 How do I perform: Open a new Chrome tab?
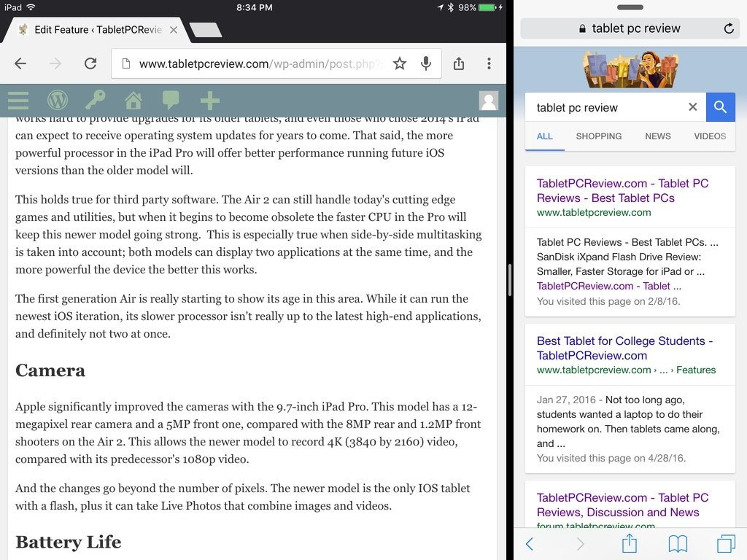coord(205,29)
